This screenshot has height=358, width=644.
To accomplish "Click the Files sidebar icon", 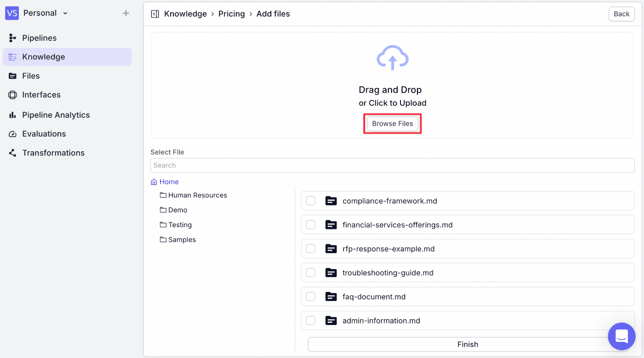I will pyautogui.click(x=12, y=76).
